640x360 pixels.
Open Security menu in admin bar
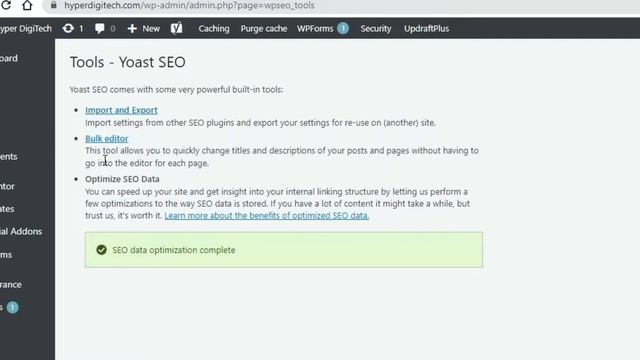point(376,29)
